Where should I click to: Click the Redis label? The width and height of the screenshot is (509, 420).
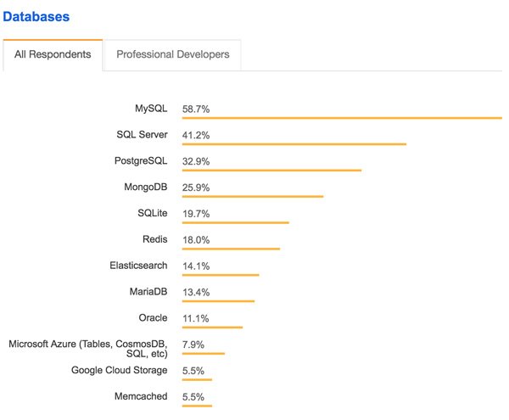pyautogui.click(x=155, y=240)
